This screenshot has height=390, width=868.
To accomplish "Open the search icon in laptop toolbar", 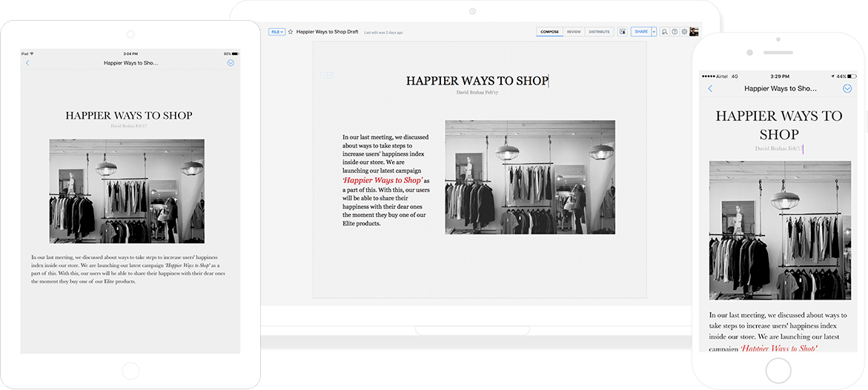I will 665,32.
